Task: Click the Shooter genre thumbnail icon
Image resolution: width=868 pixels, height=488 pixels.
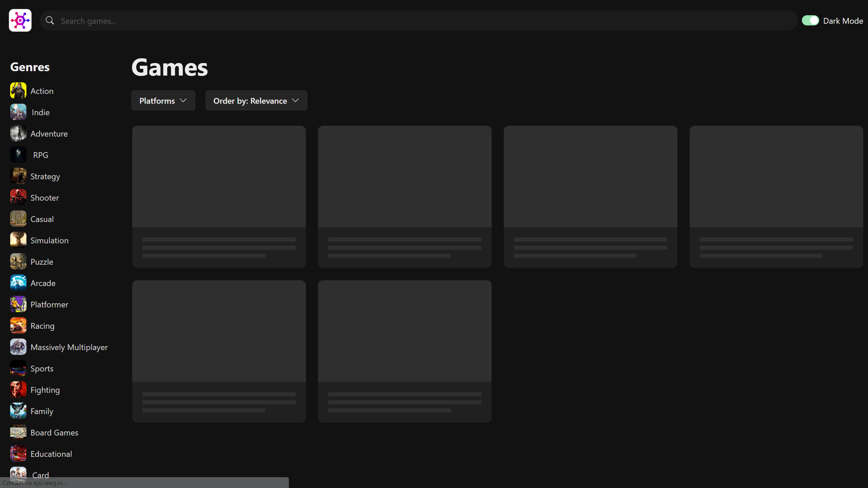Action: [x=18, y=197]
